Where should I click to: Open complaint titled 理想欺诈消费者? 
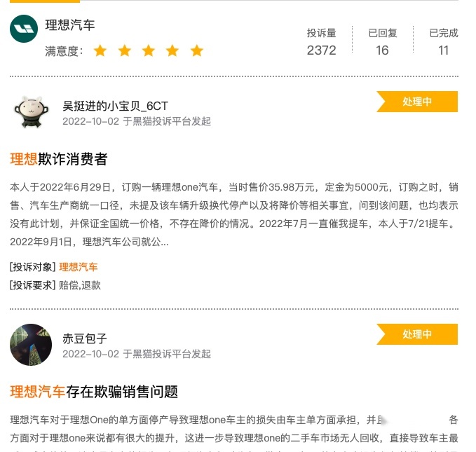tap(59, 159)
